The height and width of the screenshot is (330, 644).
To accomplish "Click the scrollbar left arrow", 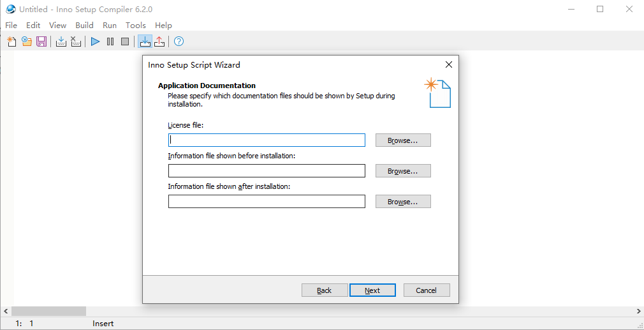I will click(x=5, y=311).
